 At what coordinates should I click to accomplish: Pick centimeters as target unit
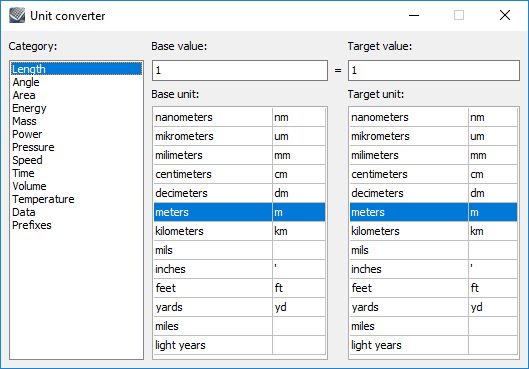pos(434,174)
